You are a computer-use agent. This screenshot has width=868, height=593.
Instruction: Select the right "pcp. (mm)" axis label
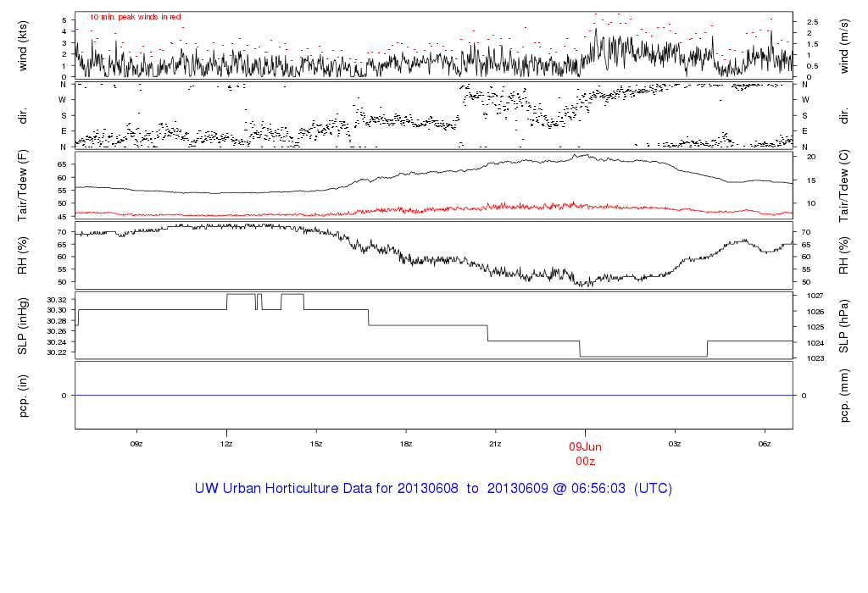click(845, 395)
